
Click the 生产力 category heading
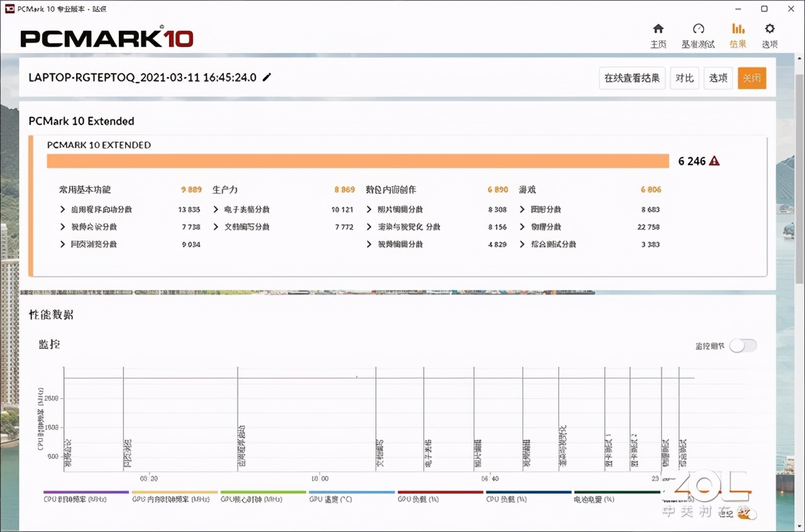pyautogui.click(x=225, y=189)
